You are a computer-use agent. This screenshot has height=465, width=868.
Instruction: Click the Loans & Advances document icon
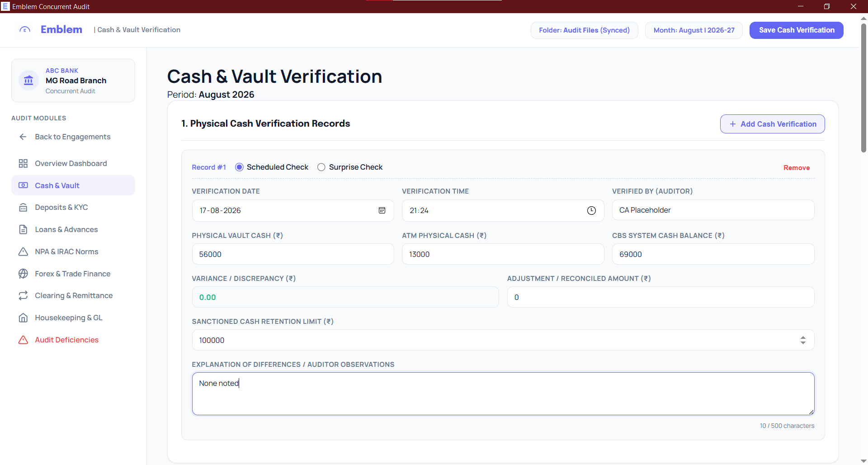pyautogui.click(x=23, y=229)
